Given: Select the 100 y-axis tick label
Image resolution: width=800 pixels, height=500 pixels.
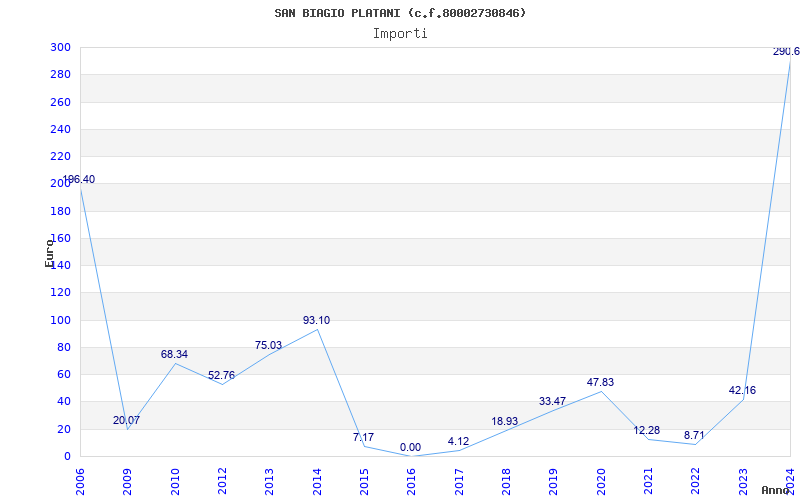Looking at the screenshot, I should click(60, 320).
